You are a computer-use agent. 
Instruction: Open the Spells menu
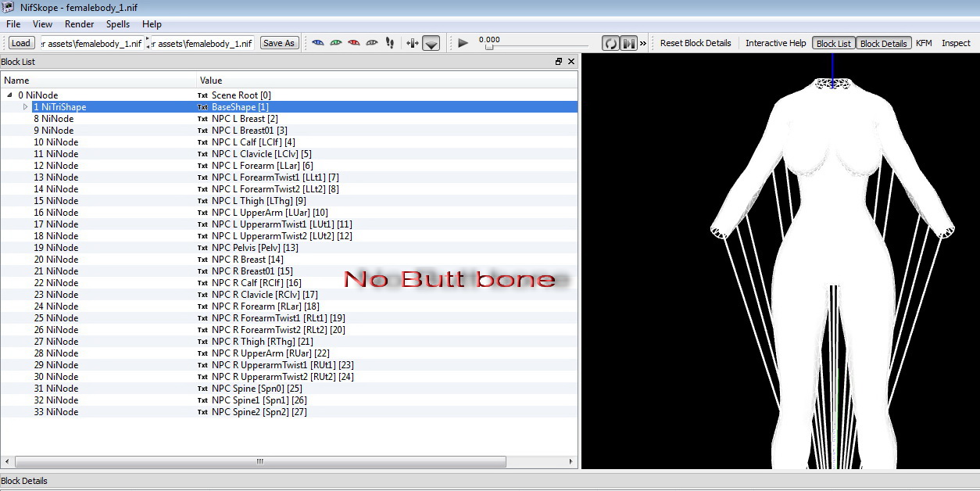tap(118, 24)
